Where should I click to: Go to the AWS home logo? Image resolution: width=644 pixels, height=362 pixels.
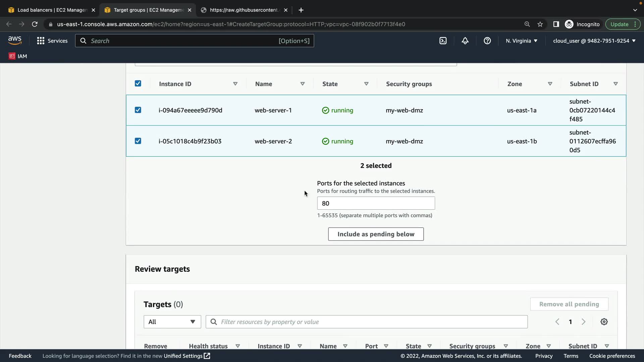pyautogui.click(x=15, y=40)
